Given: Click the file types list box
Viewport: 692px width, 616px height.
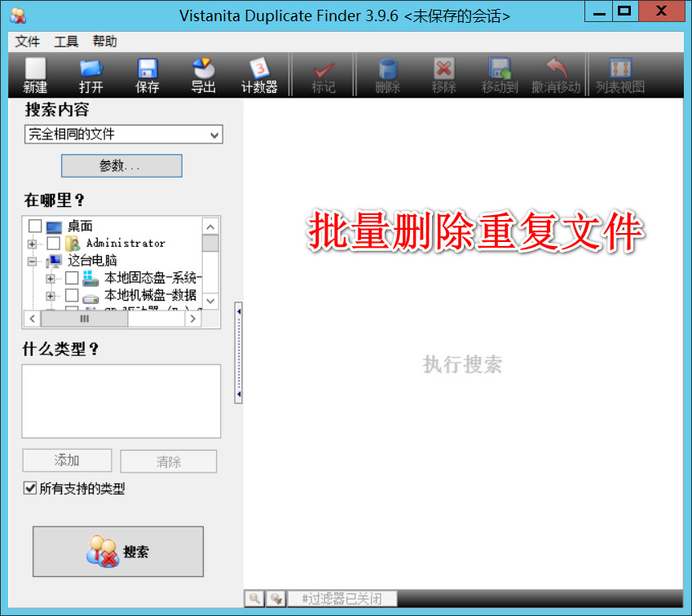Looking at the screenshot, I should [121, 401].
